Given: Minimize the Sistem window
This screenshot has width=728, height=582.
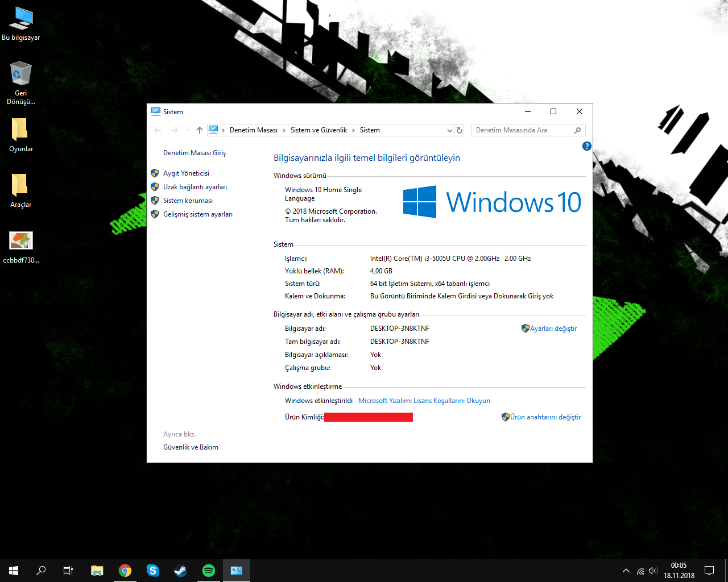Looking at the screenshot, I should pos(528,111).
